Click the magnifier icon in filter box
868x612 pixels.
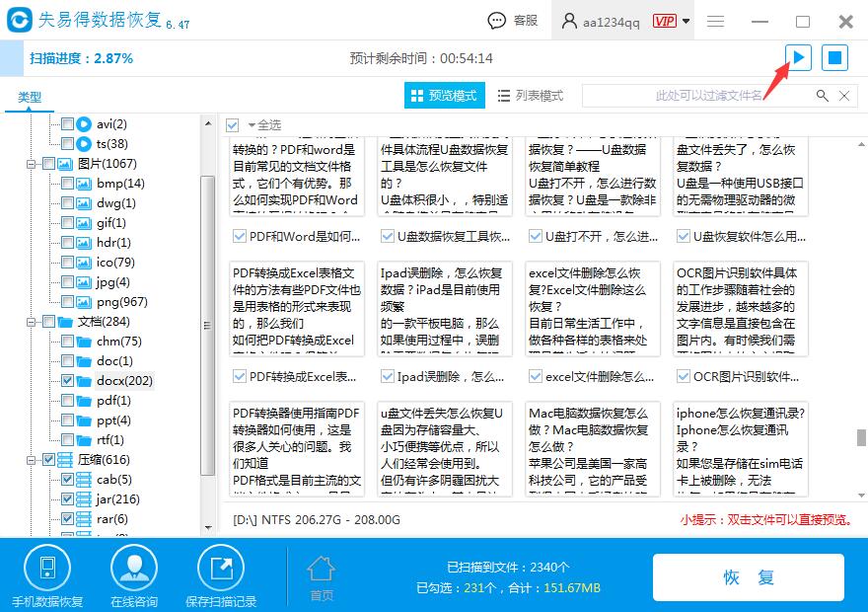(822, 95)
